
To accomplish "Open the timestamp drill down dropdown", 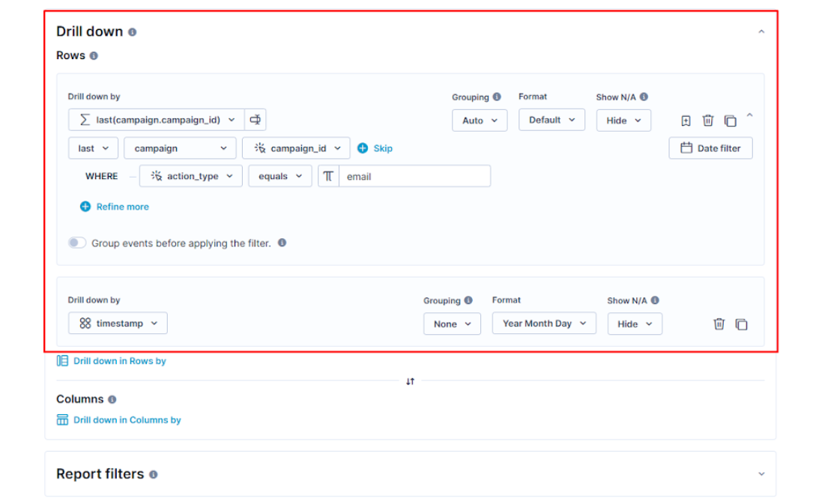I will (118, 324).
